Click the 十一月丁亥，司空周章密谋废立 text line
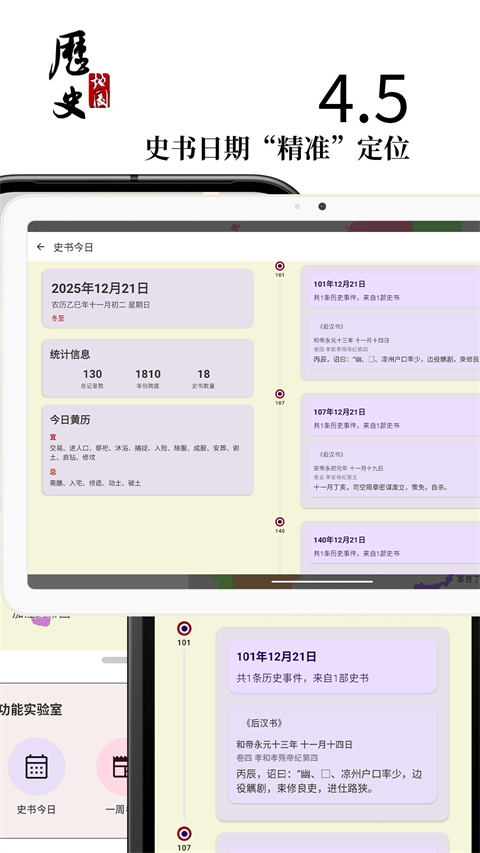 pos(380,487)
